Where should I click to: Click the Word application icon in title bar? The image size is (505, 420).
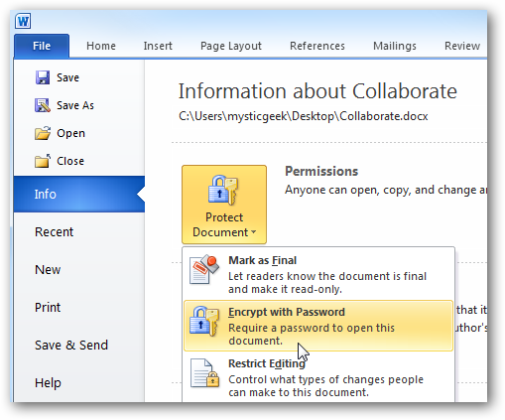[x=23, y=21]
